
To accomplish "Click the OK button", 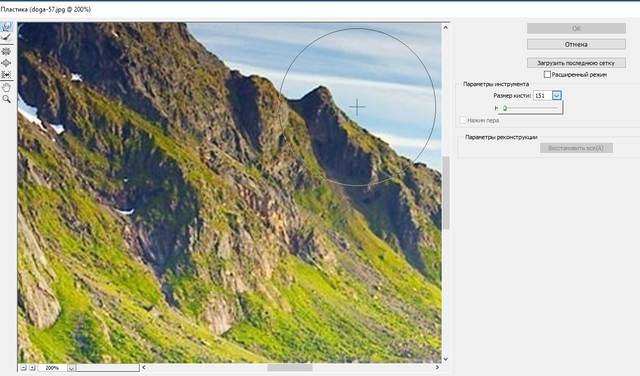I will (576, 28).
